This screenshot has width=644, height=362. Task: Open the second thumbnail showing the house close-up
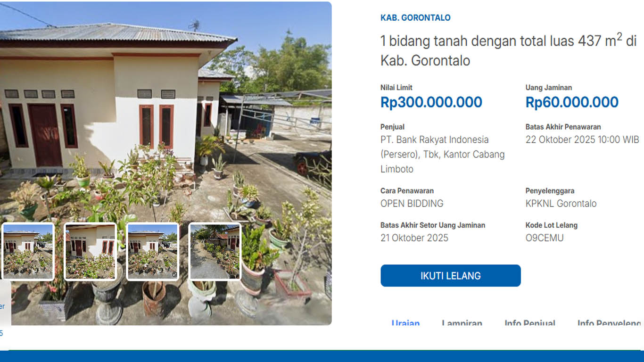click(90, 252)
